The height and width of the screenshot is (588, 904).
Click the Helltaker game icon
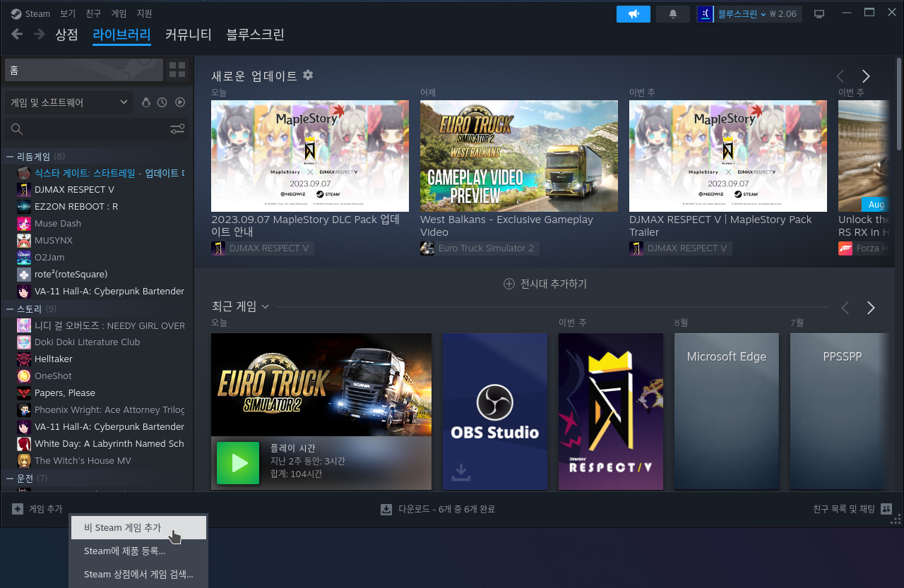[24, 359]
